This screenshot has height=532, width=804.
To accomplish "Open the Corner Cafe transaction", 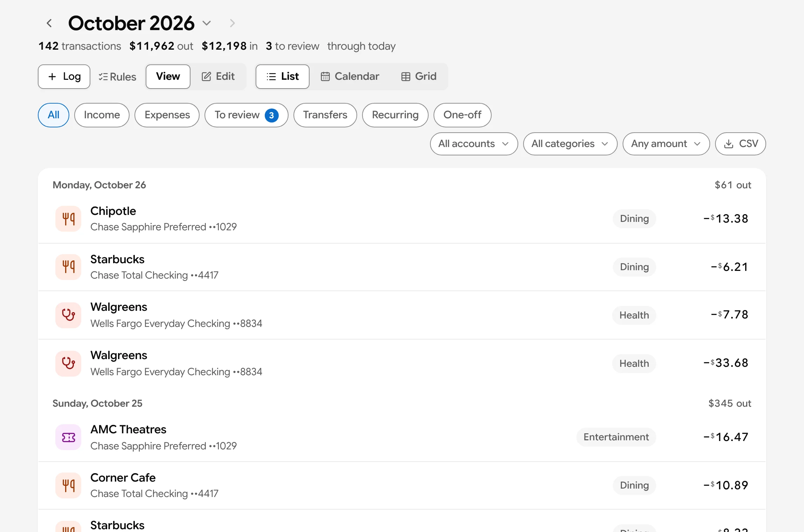I will pos(402,485).
